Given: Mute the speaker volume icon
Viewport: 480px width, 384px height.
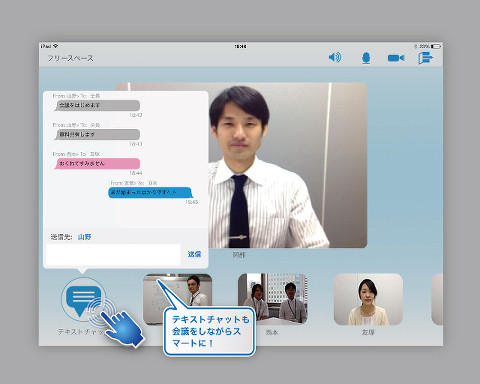Looking at the screenshot, I should tap(335, 58).
